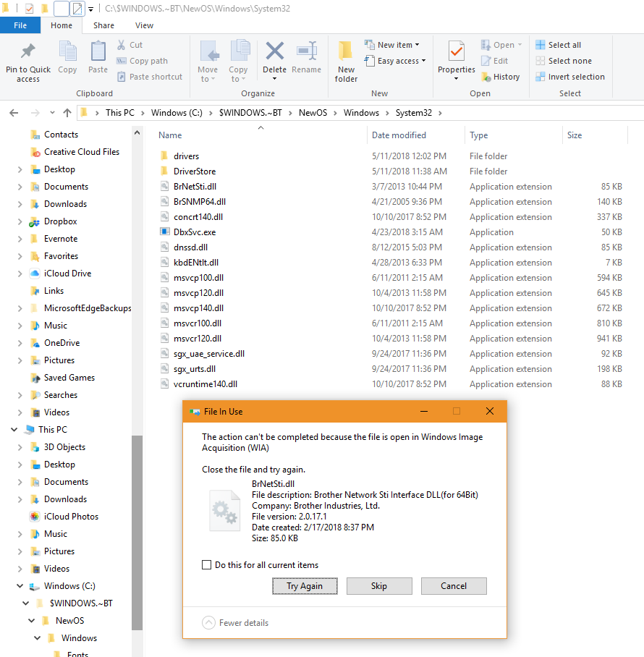The width and height of the screenshot is (644, 657).
Task: Click Windows (C:) in address breadcrumb
Action: tap(177, 113)
